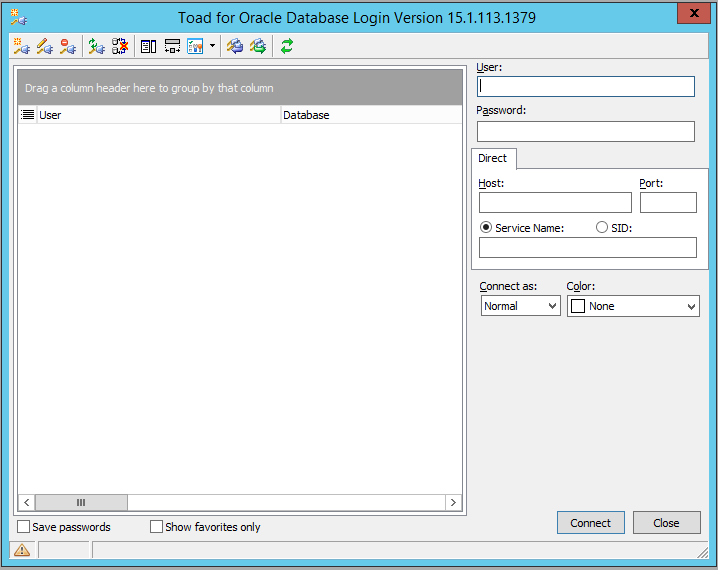Image resolution: width=718 pixels, height=570 pixels.
Task: Click into the Port input field
Action: [668, 202]
